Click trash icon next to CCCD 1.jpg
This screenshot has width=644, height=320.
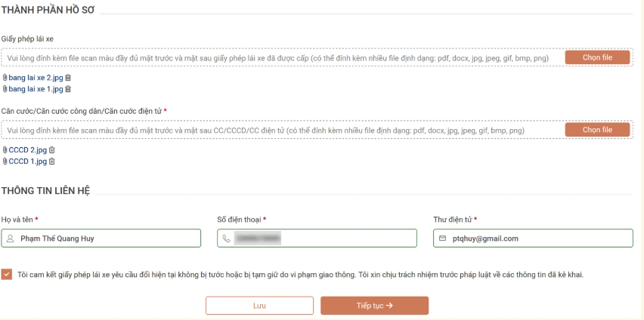[52, 162]
